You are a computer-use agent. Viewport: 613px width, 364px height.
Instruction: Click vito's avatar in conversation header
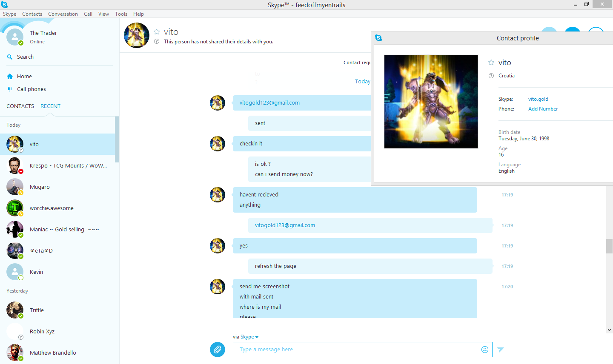137,35
